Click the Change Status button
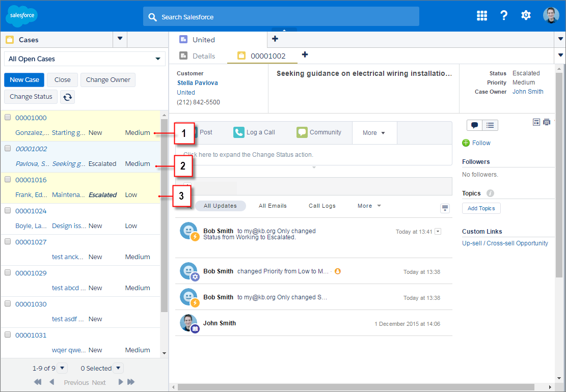Viewport: 566px width, 392px height. 31,97
